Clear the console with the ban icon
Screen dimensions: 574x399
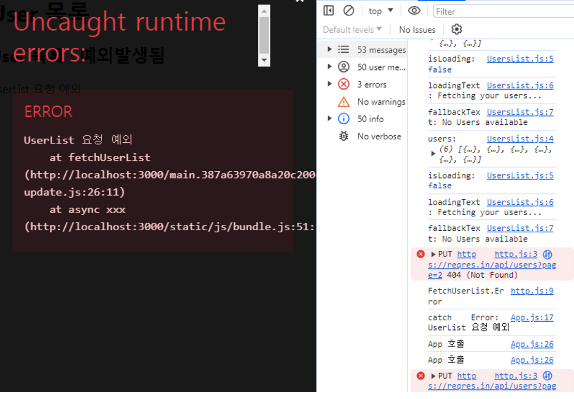(348, 11)
